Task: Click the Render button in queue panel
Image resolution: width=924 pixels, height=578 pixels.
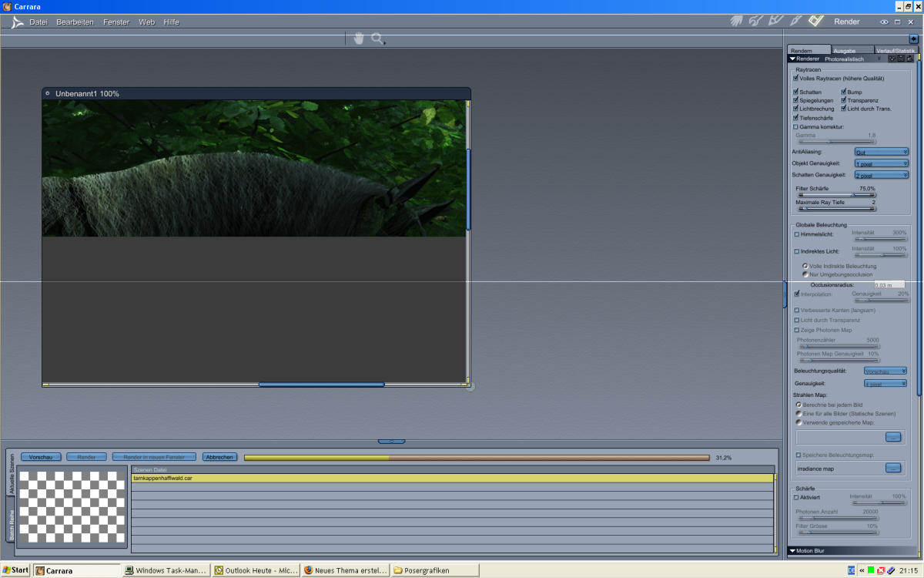Action: point(86,457)
